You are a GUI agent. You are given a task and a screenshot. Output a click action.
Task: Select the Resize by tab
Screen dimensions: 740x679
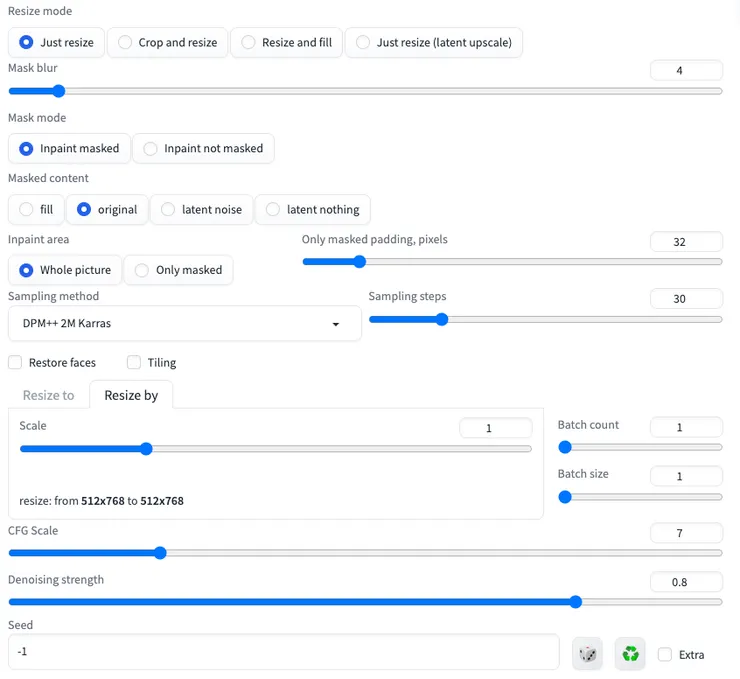[x=131, y=395]
